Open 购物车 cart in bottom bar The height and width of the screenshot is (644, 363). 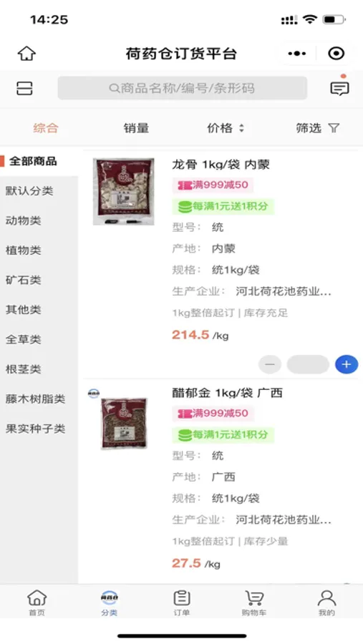tap(254, 603)
